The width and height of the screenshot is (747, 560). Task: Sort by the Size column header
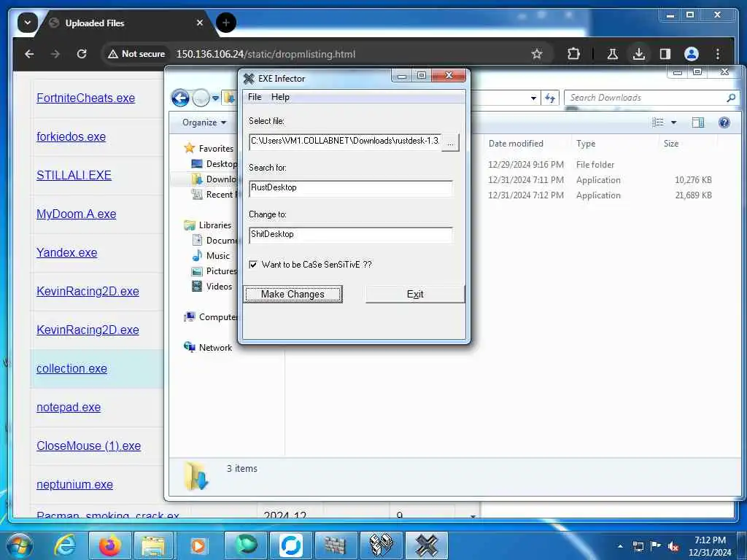pyautogui.click(x=671, y=144)
